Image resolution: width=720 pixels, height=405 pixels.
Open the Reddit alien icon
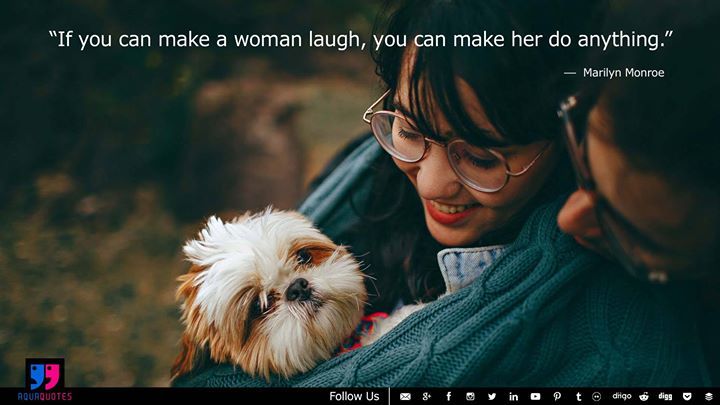pyautogui.click(x=644, y=396)
